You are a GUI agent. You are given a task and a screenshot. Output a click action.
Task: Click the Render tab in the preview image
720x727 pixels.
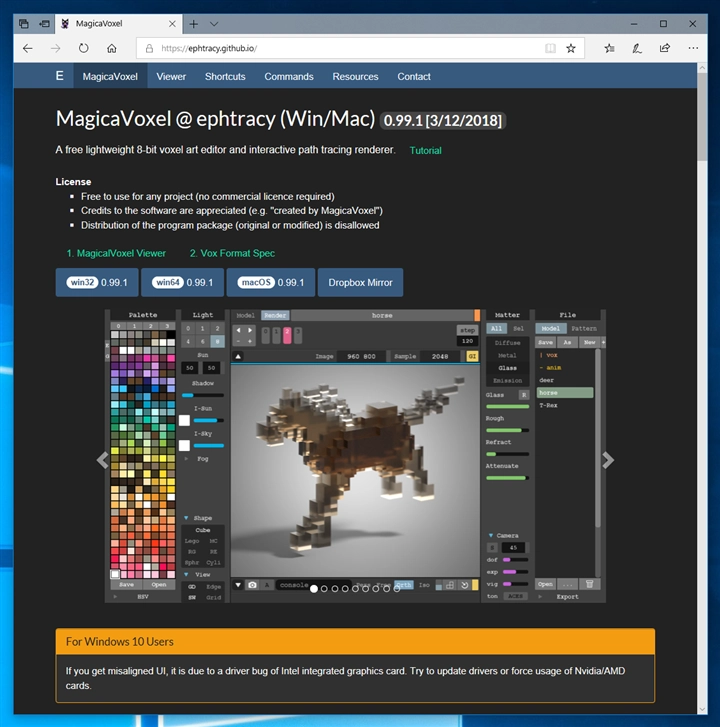[x=275, y=315]
